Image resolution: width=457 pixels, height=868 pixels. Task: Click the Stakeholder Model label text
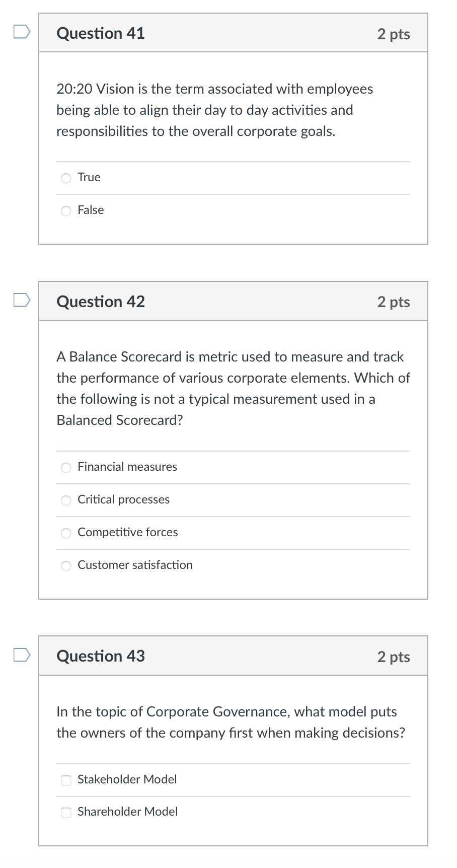[x=127, y=779]
